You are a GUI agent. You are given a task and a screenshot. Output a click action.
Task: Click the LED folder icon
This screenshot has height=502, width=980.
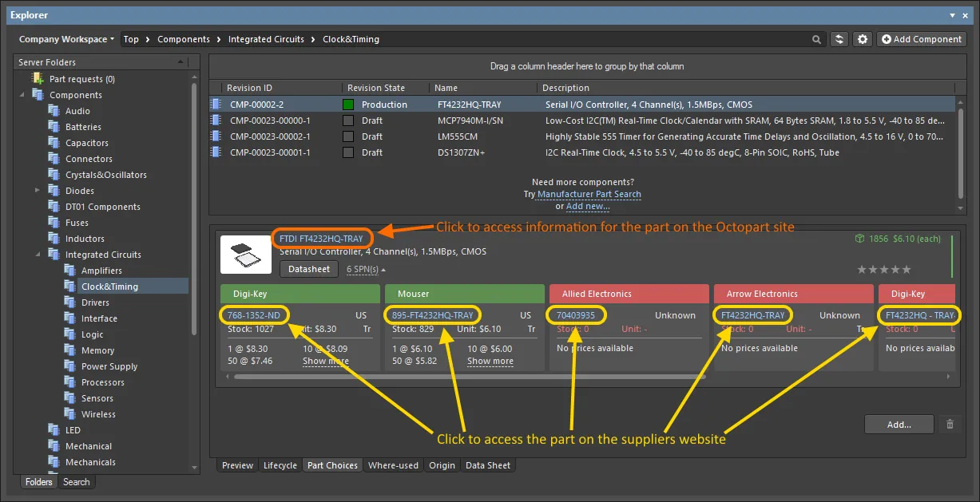pos(54,430)
